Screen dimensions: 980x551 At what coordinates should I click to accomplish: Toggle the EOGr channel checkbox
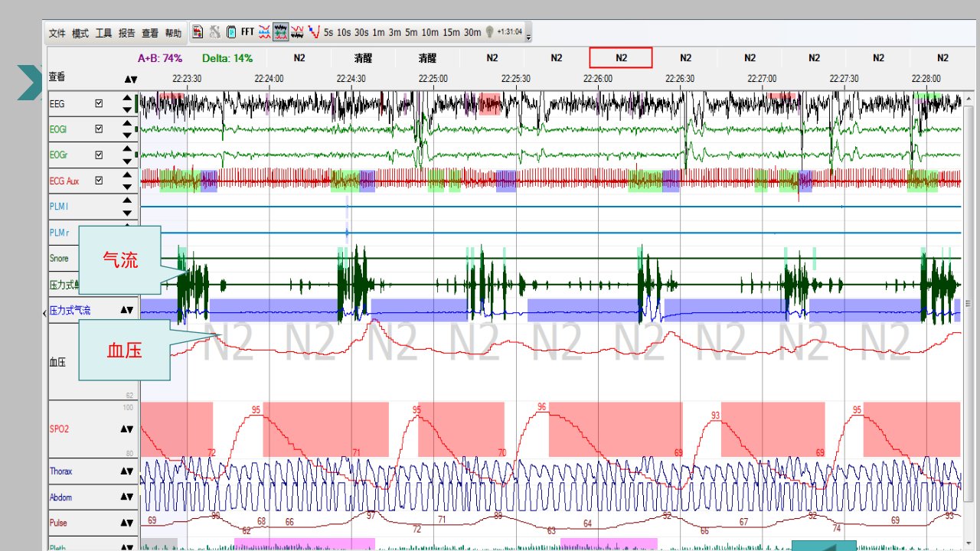click(x=99, y=155)
